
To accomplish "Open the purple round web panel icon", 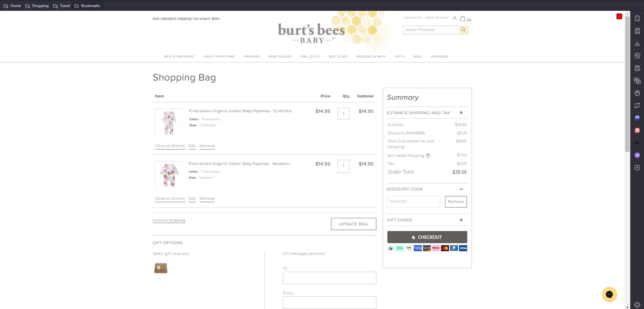I will 637,155.
